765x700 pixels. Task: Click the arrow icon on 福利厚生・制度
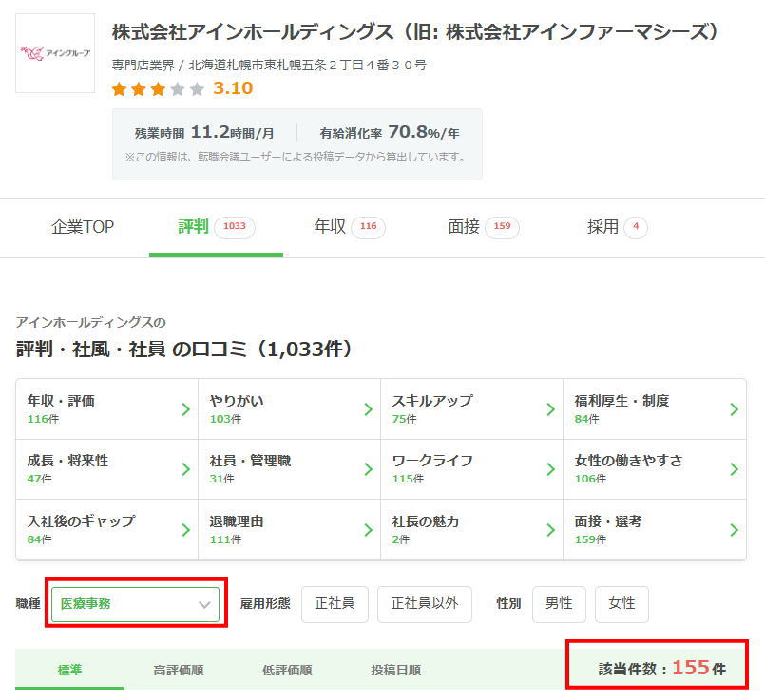coord(734,409)
